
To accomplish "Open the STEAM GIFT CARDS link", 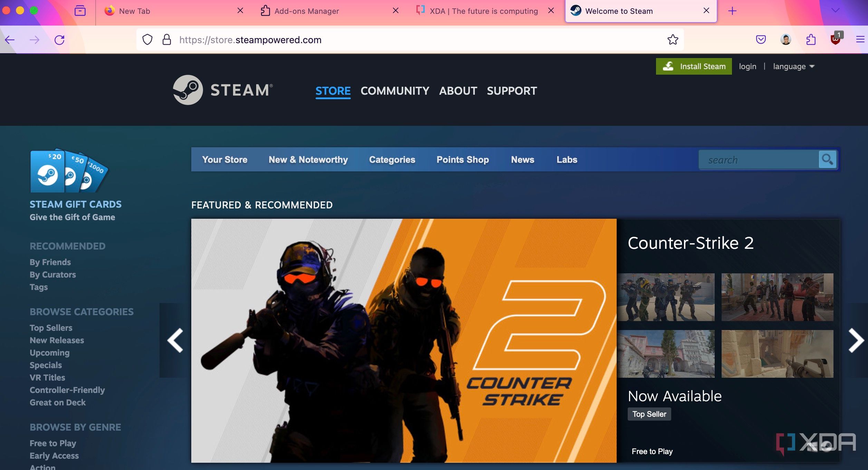I will (76, 204).
